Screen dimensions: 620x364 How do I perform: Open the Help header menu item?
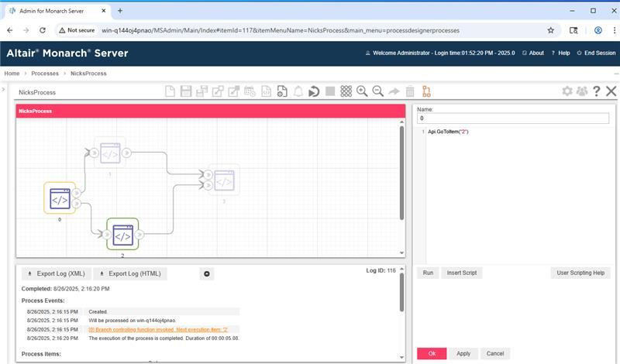point(560,53)
